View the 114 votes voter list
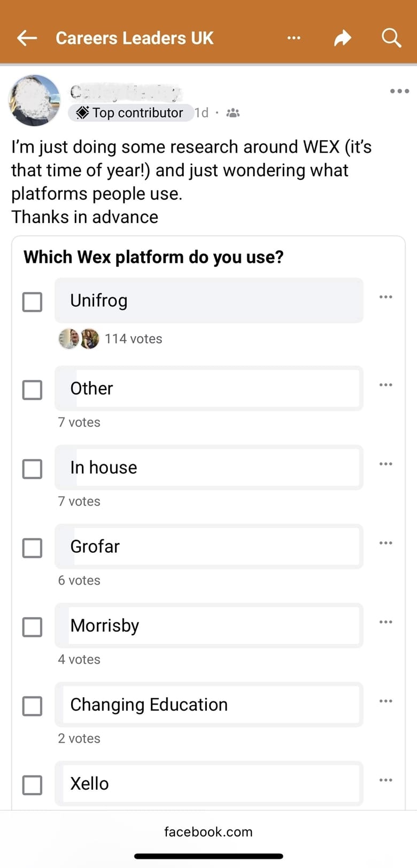417x868 pixels. point(133,339)
